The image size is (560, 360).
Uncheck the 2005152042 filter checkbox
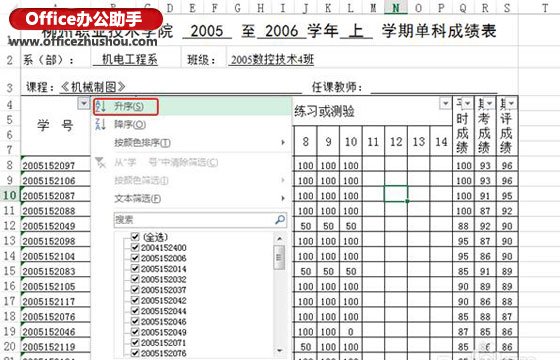click(x=135, y=300)
